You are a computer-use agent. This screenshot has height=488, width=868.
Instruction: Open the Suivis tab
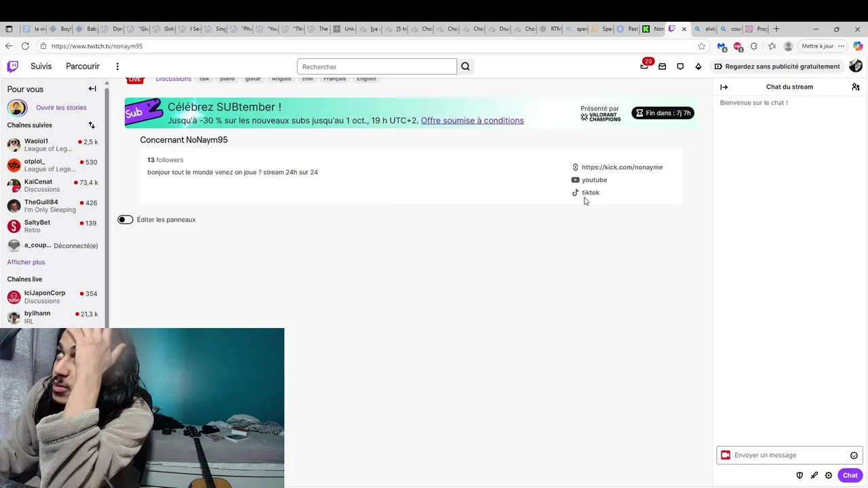pos(41,66)
